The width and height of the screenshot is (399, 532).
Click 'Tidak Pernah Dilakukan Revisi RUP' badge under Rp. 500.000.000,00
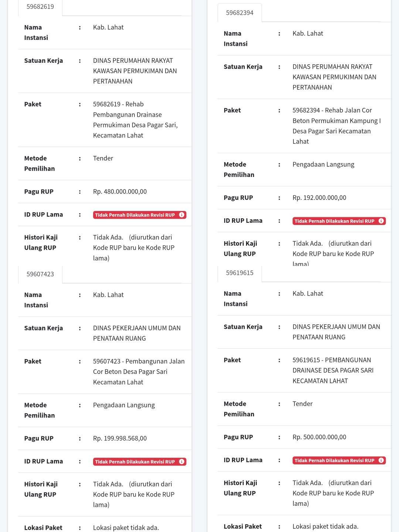[x=334, y=460]
